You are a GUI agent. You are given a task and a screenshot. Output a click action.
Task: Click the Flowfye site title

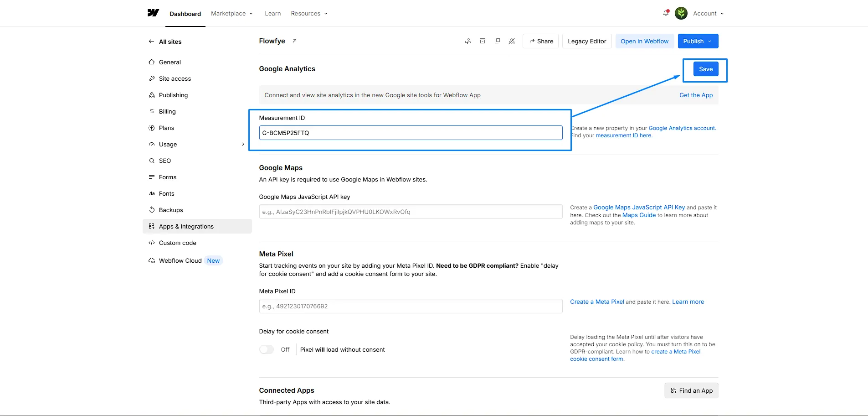click(272, 41)
